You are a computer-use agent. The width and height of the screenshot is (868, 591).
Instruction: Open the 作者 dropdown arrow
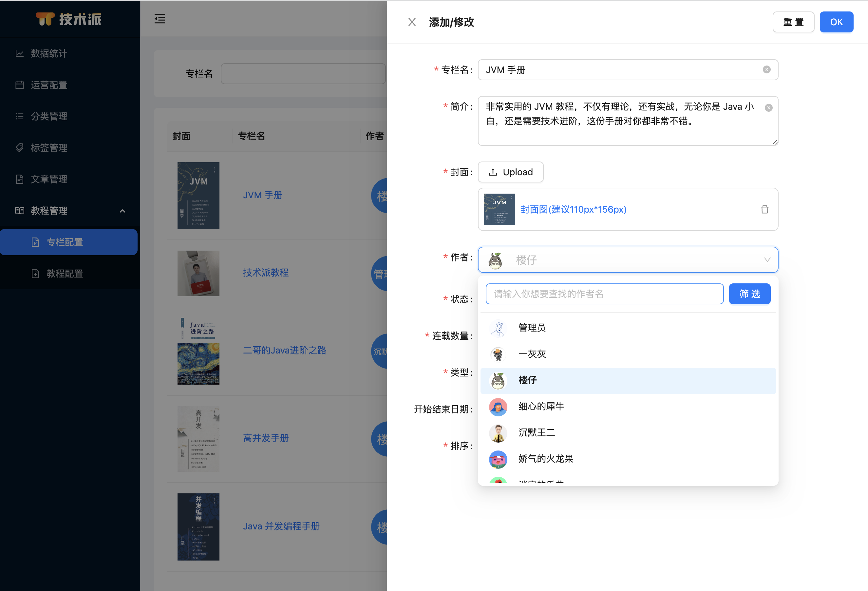767,260
